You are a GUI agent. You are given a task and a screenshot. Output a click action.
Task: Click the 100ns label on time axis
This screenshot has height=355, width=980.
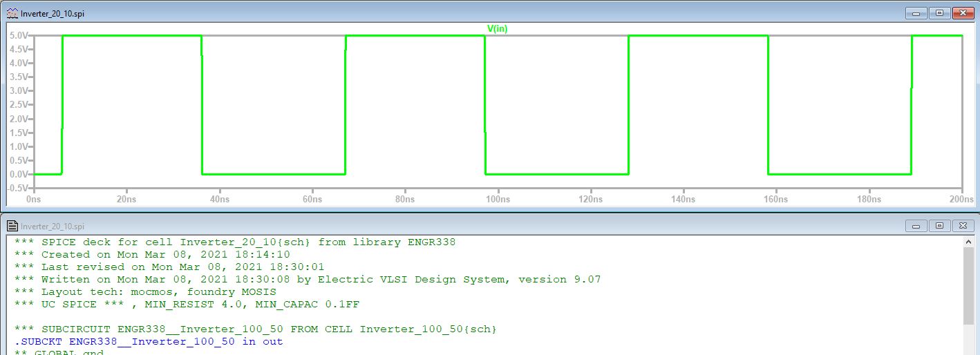coord(498,199)
